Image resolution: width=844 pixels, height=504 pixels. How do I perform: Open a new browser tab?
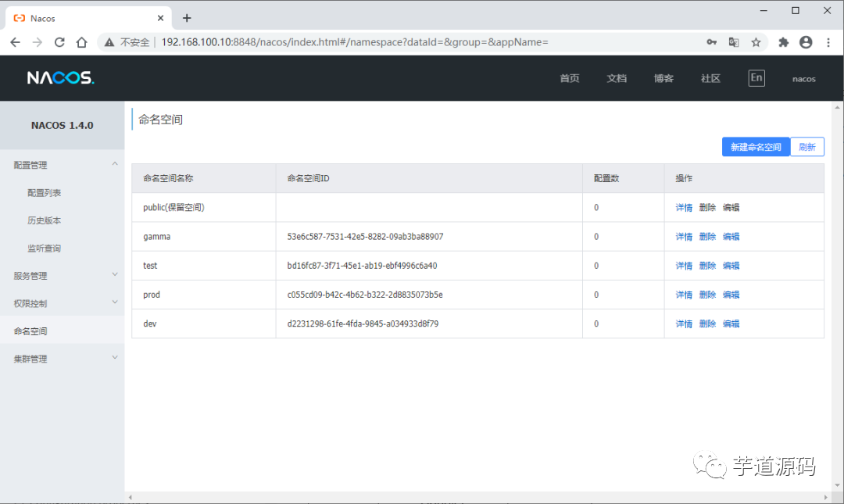187,18
